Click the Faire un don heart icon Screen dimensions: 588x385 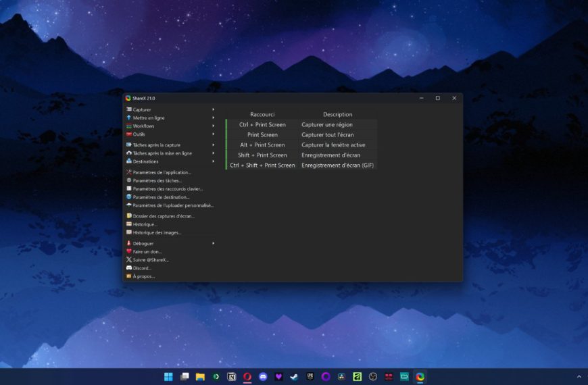point(129,251)
